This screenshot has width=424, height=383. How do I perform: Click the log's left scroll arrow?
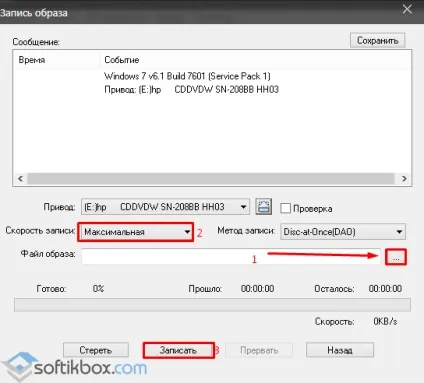[x=20, y=179]
